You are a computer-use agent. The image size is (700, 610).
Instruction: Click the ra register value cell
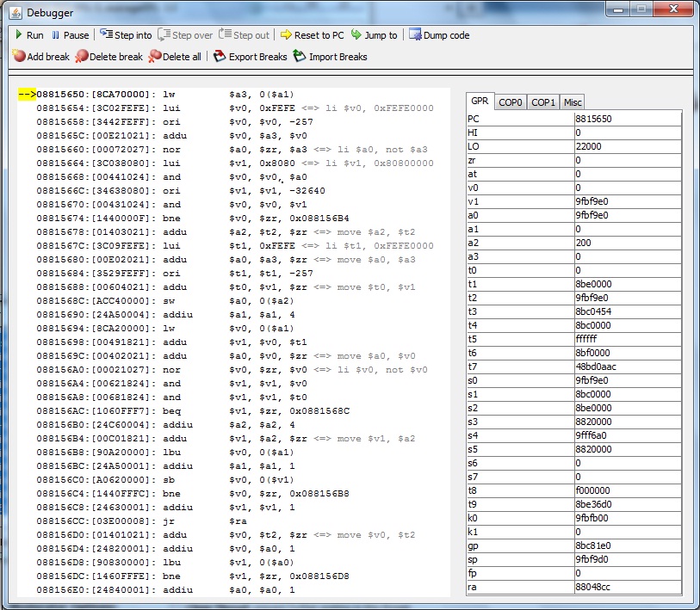pyautogui.click(x=627, y=587)
